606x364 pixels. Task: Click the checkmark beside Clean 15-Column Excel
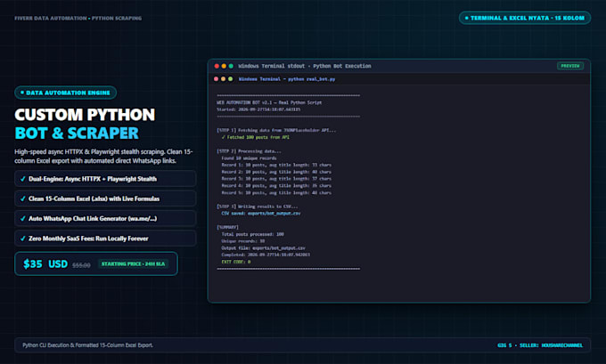coord(23,198)
